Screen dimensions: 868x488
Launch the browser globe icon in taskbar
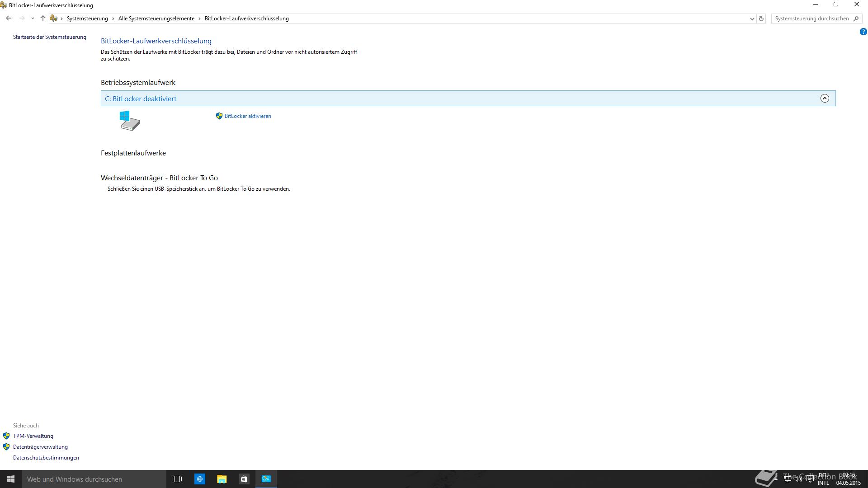click(199, 479)
